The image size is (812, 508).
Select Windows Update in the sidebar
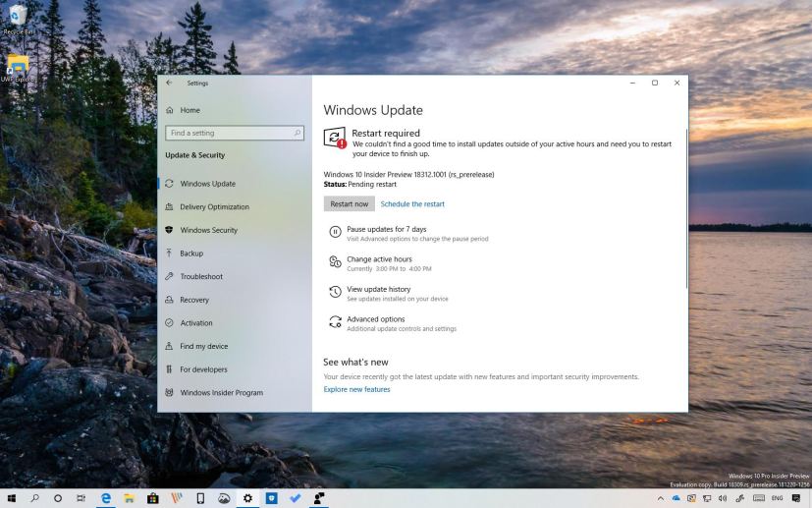point(207,184)
